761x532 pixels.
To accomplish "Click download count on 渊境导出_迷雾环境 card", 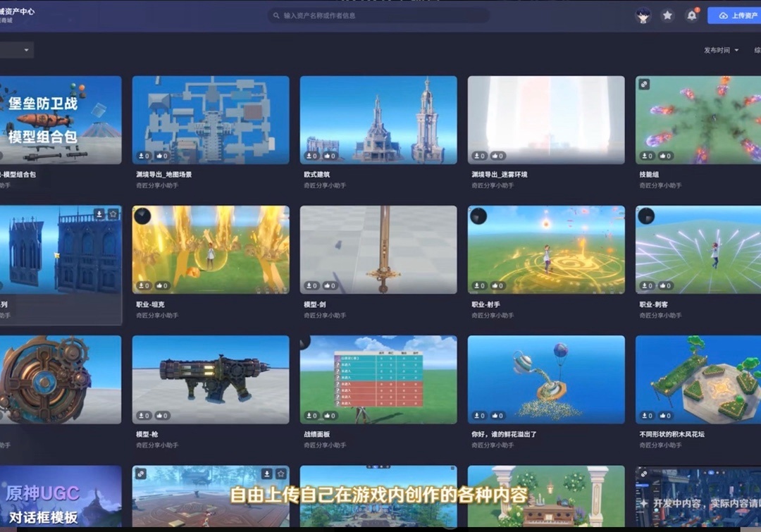I will pos(480,156).
